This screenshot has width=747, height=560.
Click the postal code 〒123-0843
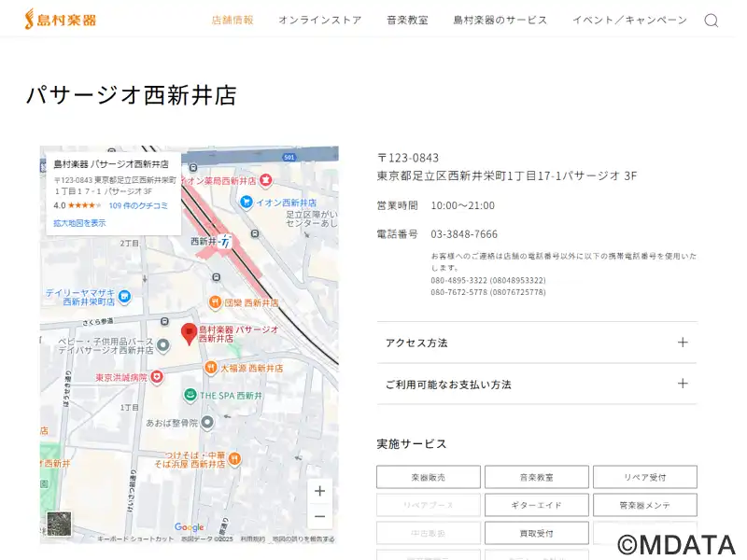pos(408,158)
